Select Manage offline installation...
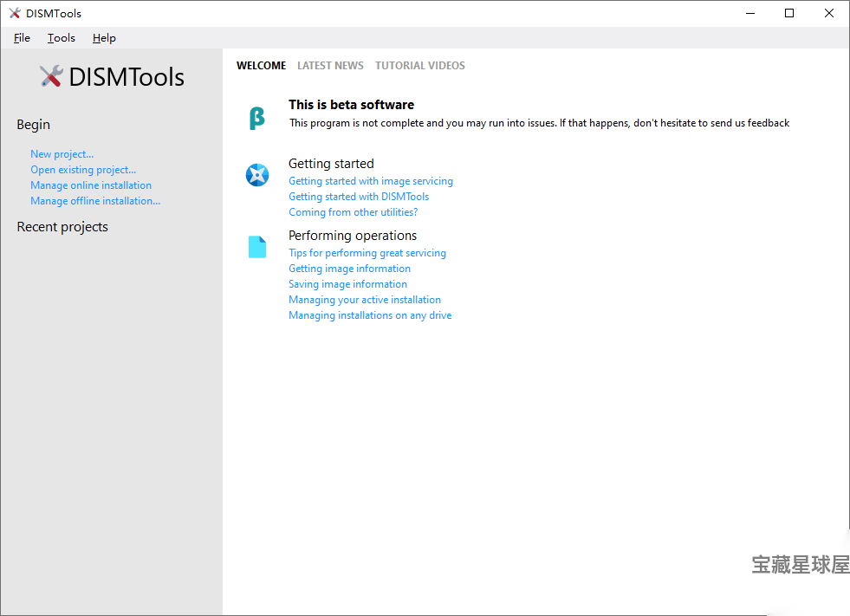850x616 pixels. click(x=95, y=201)
